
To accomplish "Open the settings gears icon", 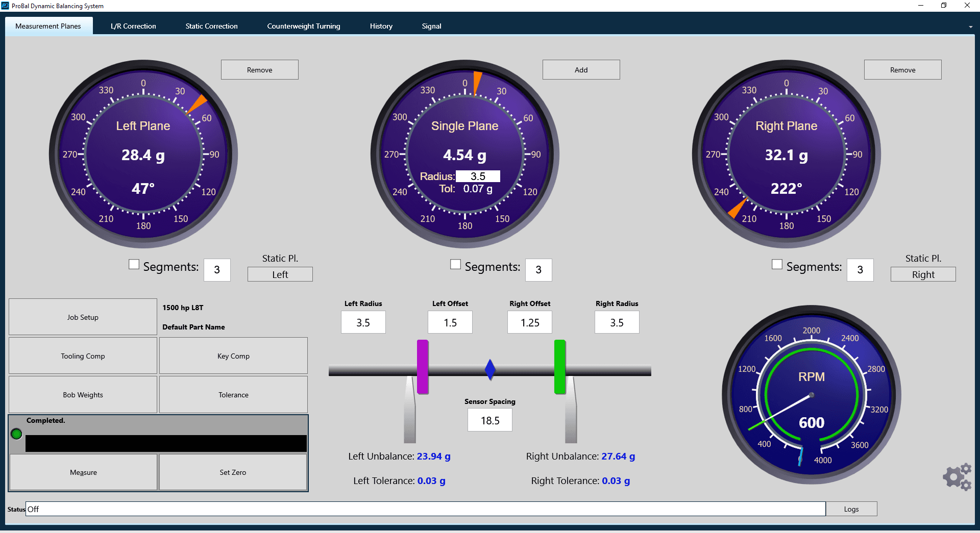I will pos(957,476).
